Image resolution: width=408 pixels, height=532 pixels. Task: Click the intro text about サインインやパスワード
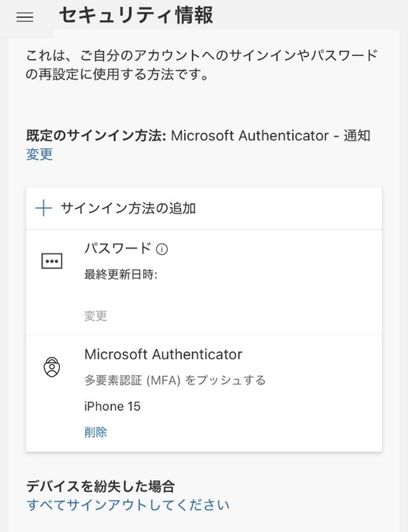point(202,64)
